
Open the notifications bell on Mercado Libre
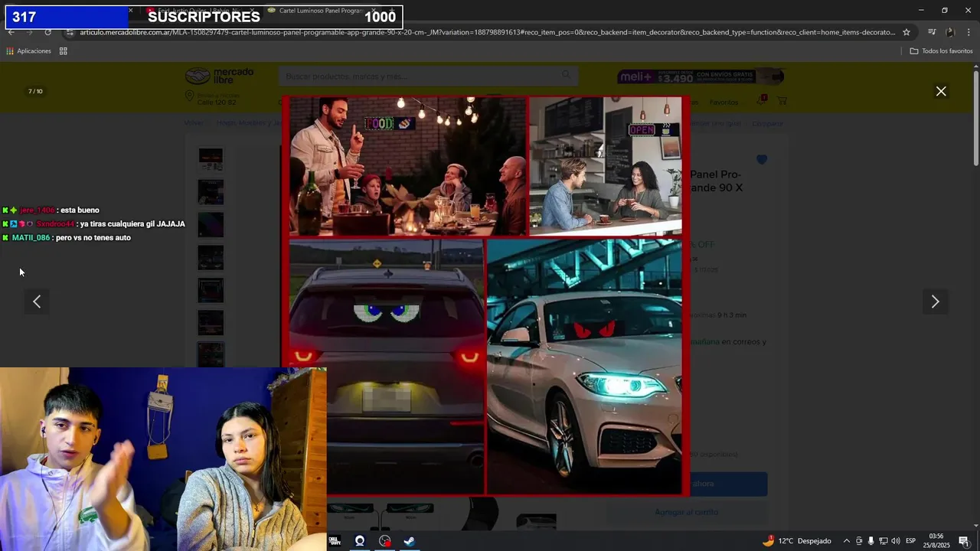[761, 100]
